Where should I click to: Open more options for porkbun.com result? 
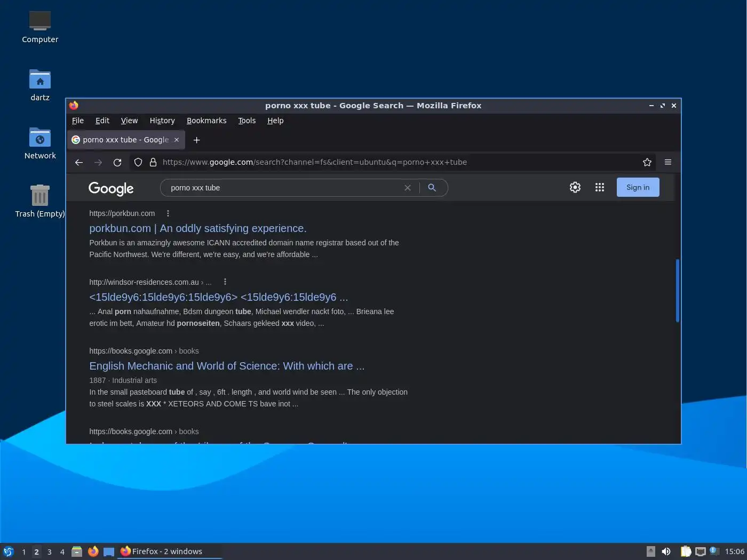[x=168, y=213]
